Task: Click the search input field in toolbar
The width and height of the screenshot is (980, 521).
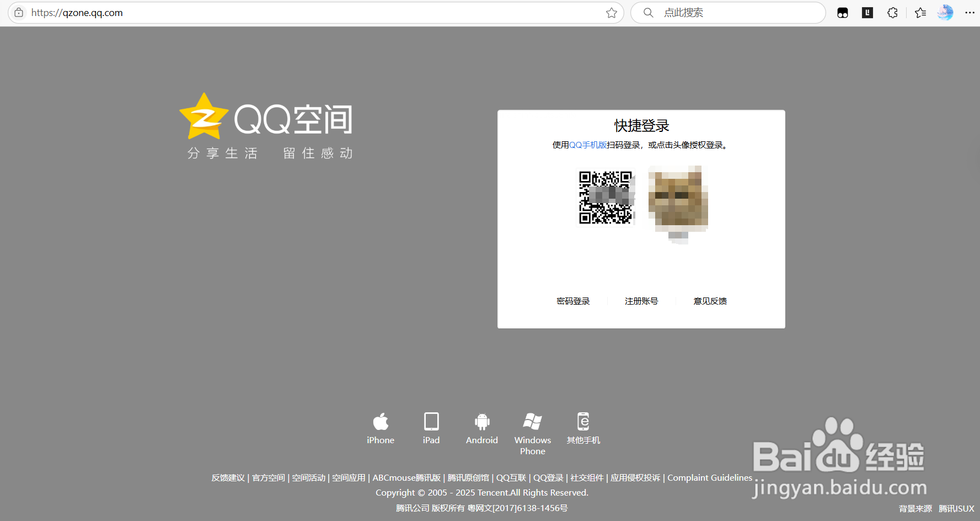Action: [x=728, y=12]
